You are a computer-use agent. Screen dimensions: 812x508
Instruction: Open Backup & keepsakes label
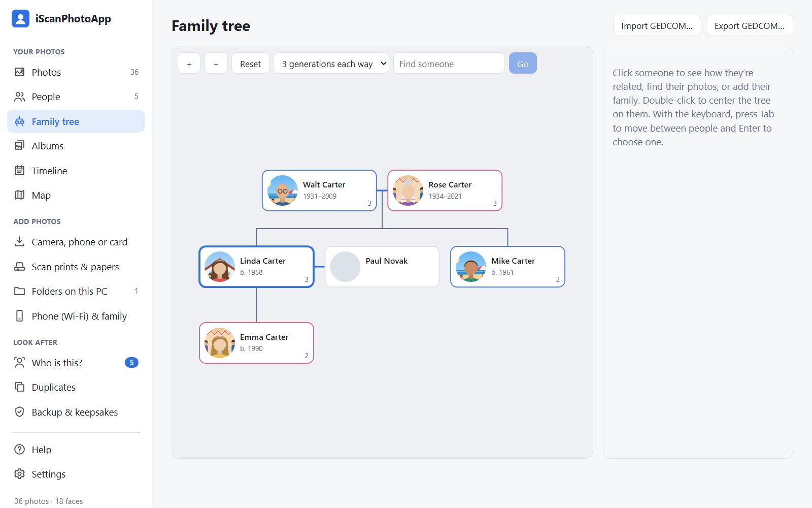point(75,412)
